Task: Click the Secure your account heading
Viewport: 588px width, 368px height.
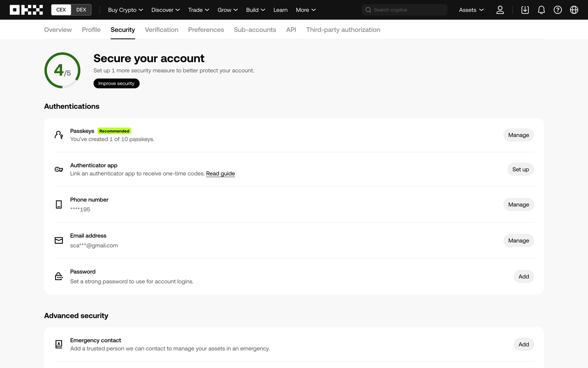Action: point(149,58)
